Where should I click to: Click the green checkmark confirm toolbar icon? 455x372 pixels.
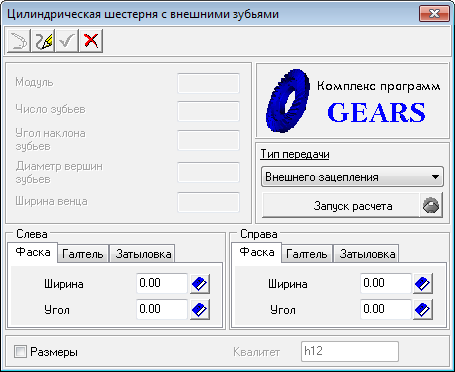[x=67, y=41]
